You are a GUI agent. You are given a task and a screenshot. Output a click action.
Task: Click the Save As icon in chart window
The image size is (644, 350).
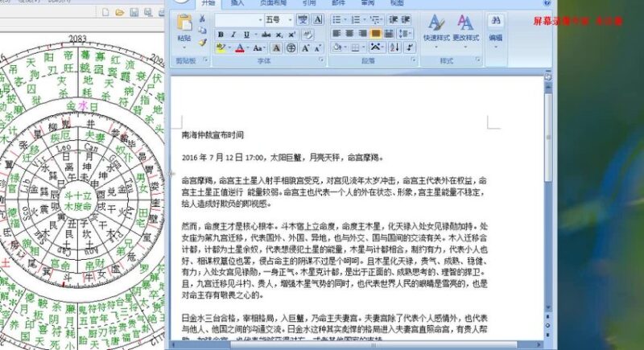pyautogui.click(x=148, y=12)
